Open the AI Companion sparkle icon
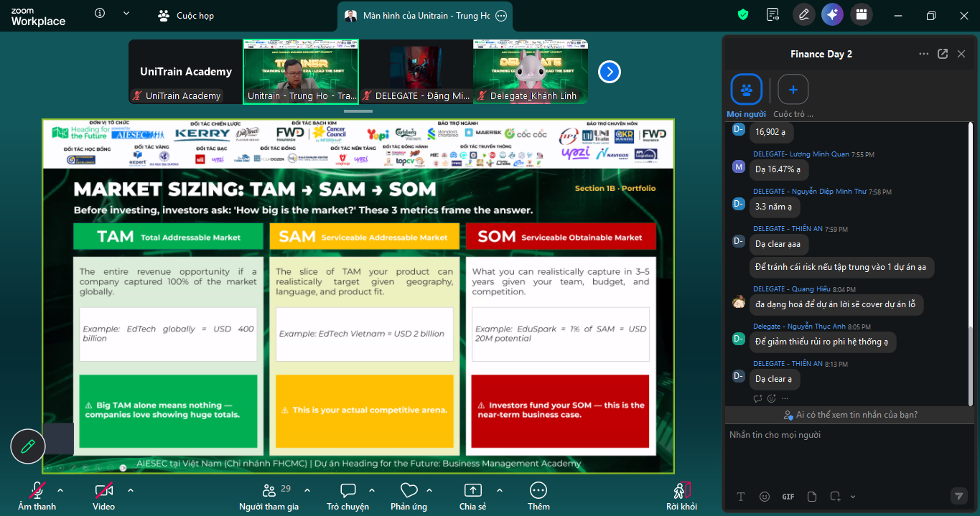The height and width of the screenshot is (516, 980). tap(832, 14)
